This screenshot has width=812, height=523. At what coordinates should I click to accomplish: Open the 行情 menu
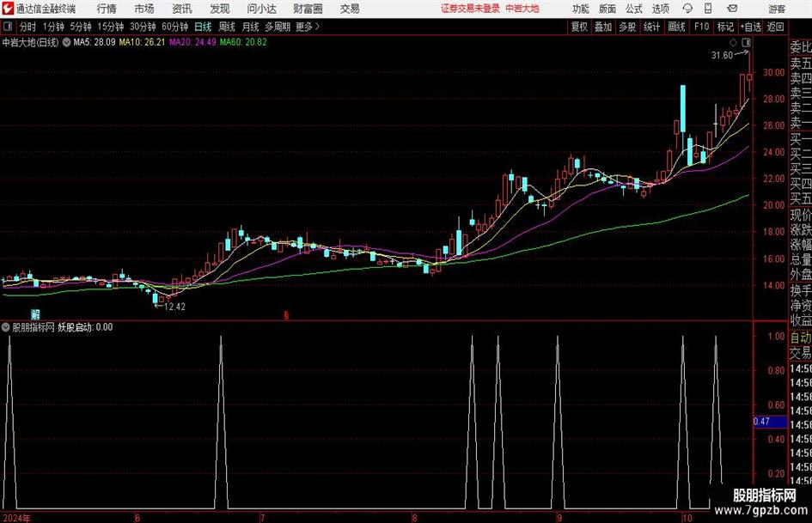coord(107,9)
